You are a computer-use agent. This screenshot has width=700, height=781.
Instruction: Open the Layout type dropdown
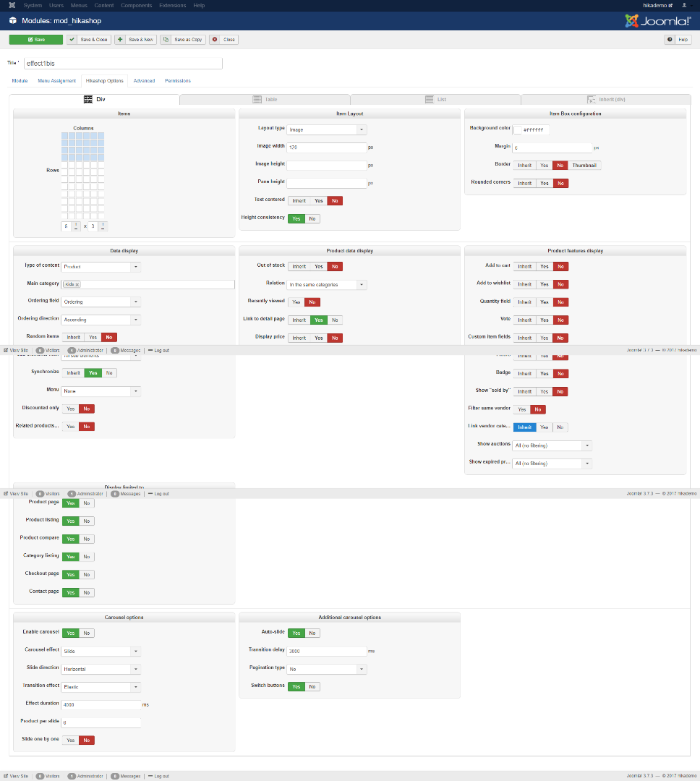[327, 130]
